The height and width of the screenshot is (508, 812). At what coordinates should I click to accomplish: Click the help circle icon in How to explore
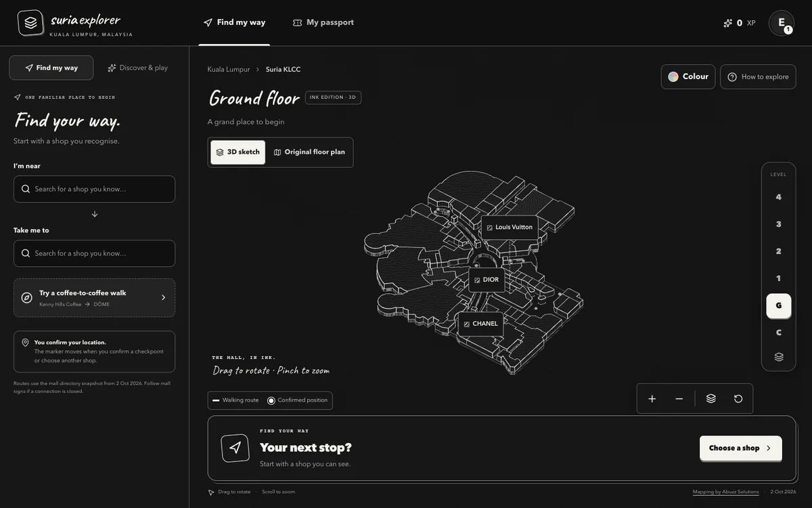coord(732,77)
